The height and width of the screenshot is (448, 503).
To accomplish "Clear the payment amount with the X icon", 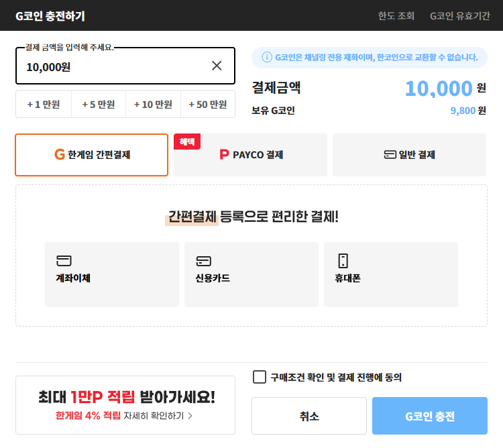I will tap(217, 66).
